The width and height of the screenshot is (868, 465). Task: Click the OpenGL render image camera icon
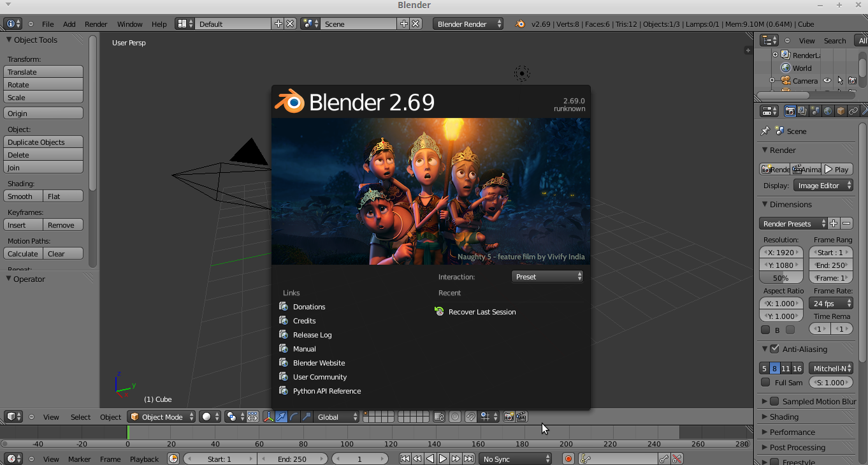(509, 417)
